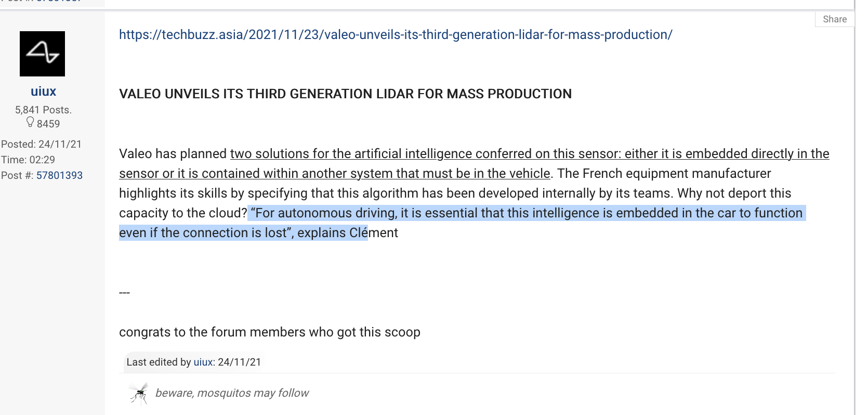Open post number 57801393 link
This screenshot has height=415, width=868.
[59, 175]
